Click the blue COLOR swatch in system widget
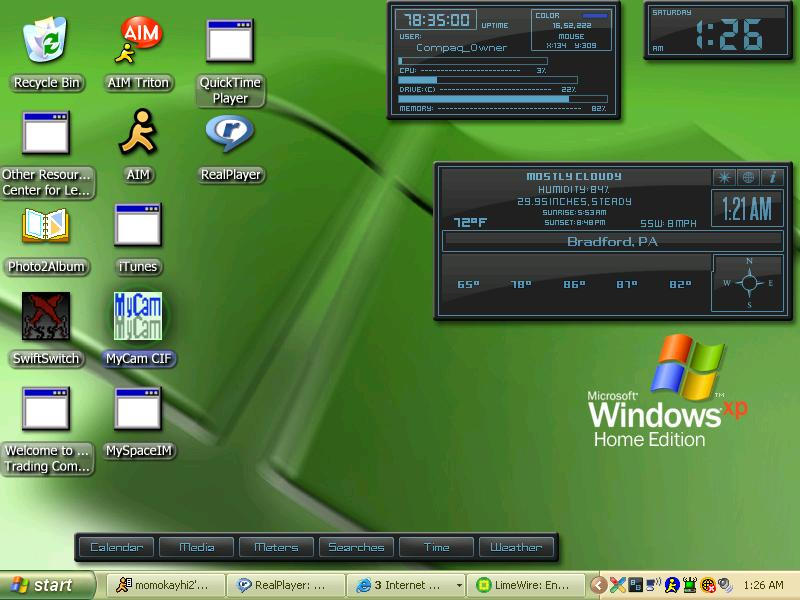800x600 pixels. pos(594,16)
